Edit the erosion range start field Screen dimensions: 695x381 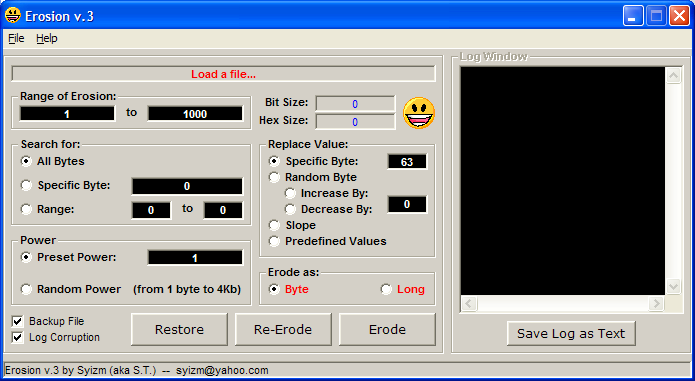tap(67, 114)
